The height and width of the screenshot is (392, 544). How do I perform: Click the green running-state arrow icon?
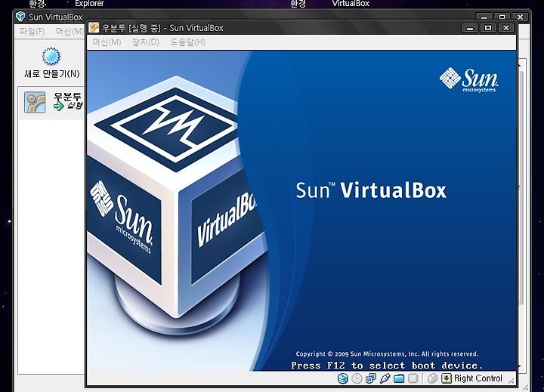59,106
